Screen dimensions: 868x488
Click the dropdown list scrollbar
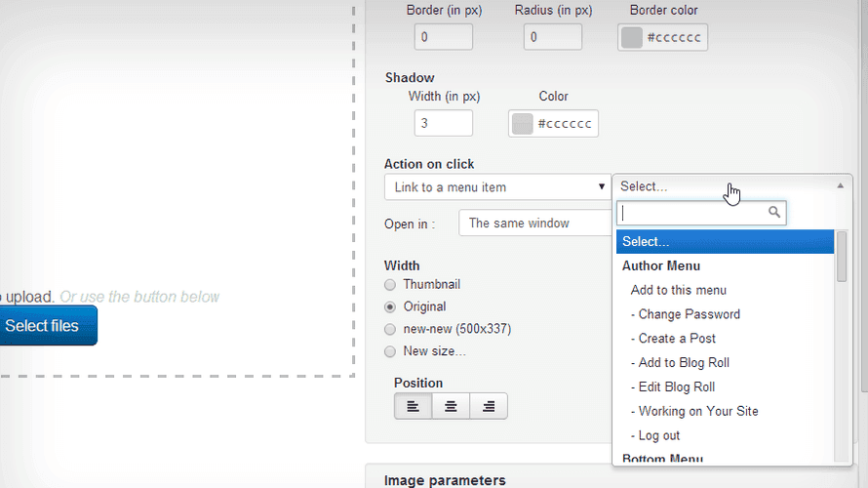(842, 256)
